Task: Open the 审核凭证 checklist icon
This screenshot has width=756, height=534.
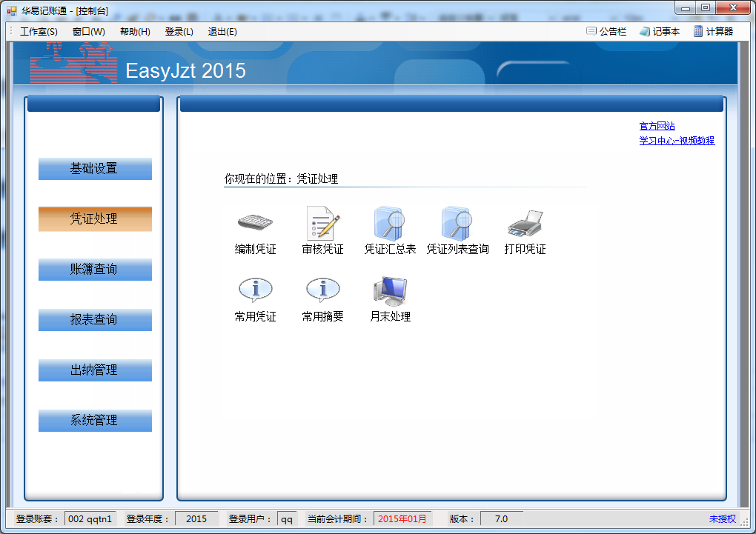Action: [322, 221]
